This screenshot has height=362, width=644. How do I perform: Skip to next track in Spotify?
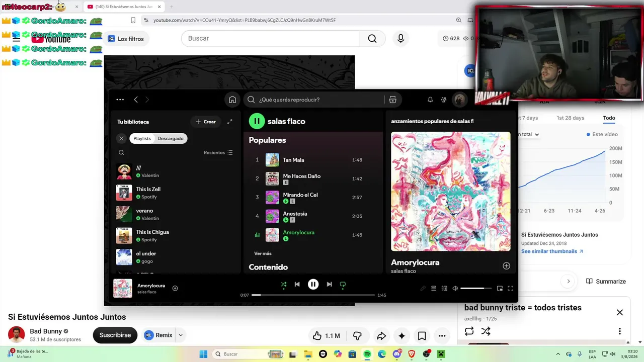pyautogui.click(x=329, y=284)
